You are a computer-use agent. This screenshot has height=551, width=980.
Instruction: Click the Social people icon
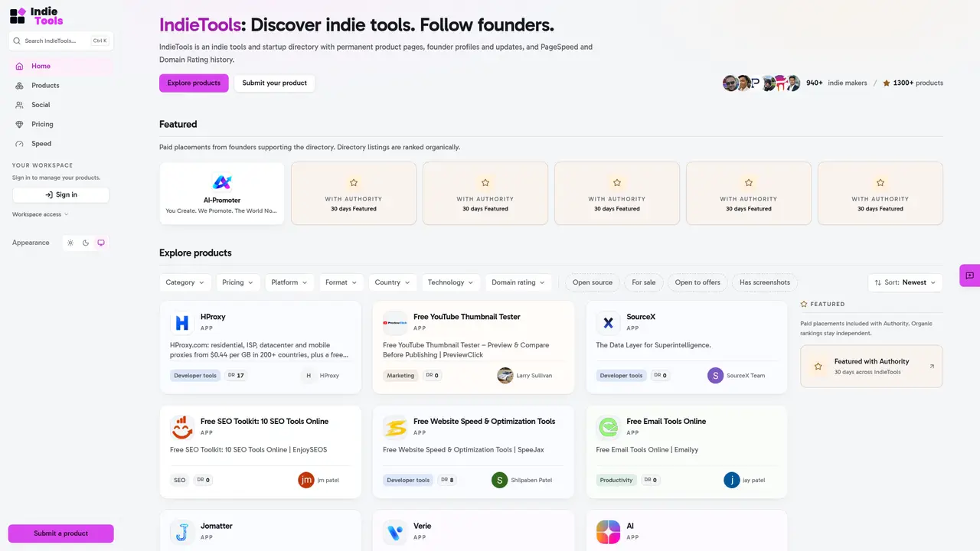pyautogui.click(x=19, y=105)
